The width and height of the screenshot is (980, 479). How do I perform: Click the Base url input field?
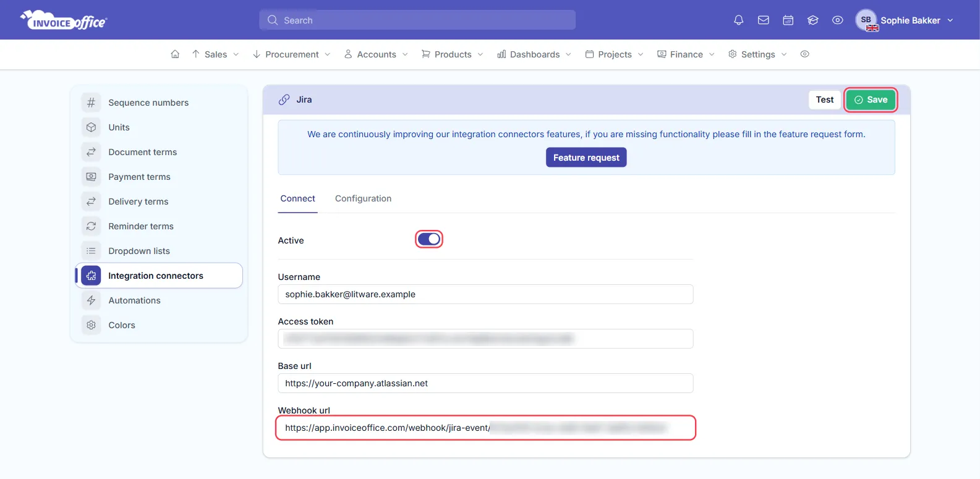click(x=485, y=383)
